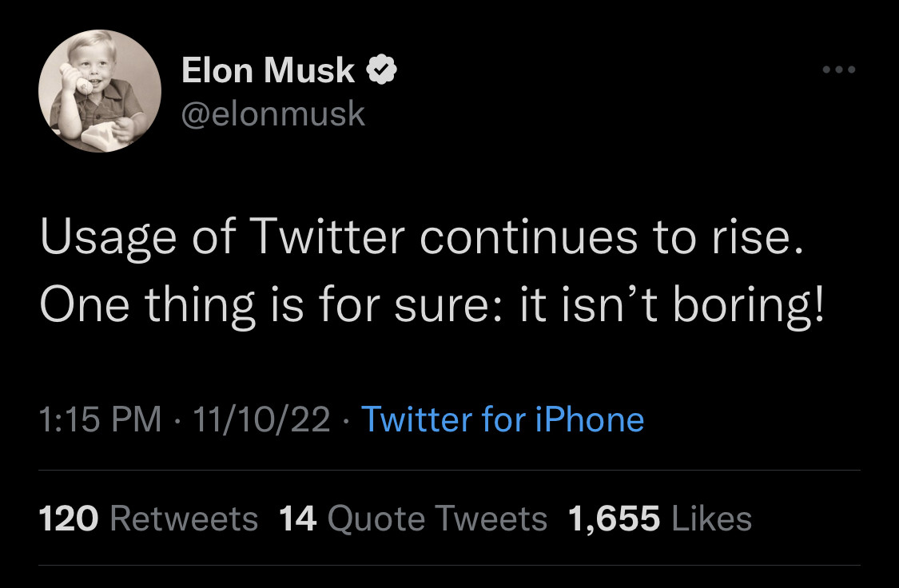This screenshot has width=899, height=588.
Task: Open the three-dot more options menu
Action: [839, 70]
